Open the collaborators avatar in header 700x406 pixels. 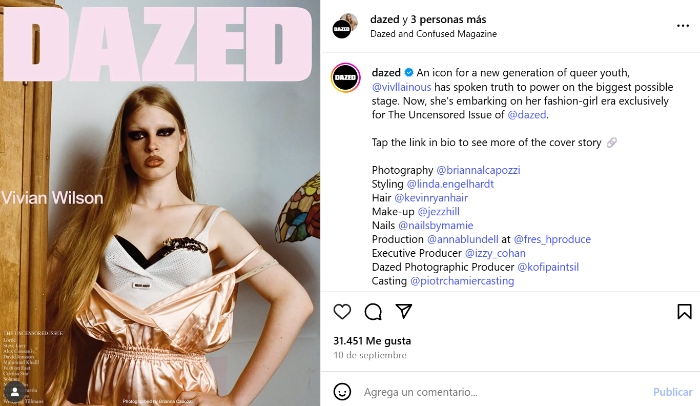tap(346, 25)
